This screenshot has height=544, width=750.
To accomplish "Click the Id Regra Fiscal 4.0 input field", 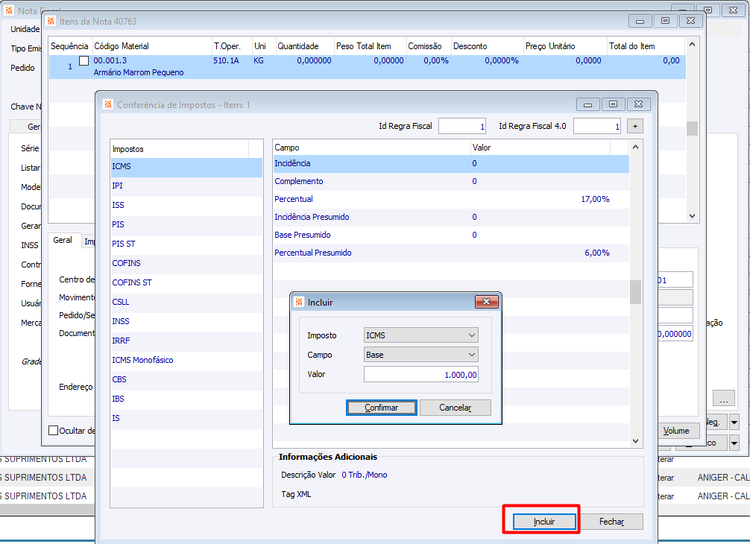I will (597, 126).
